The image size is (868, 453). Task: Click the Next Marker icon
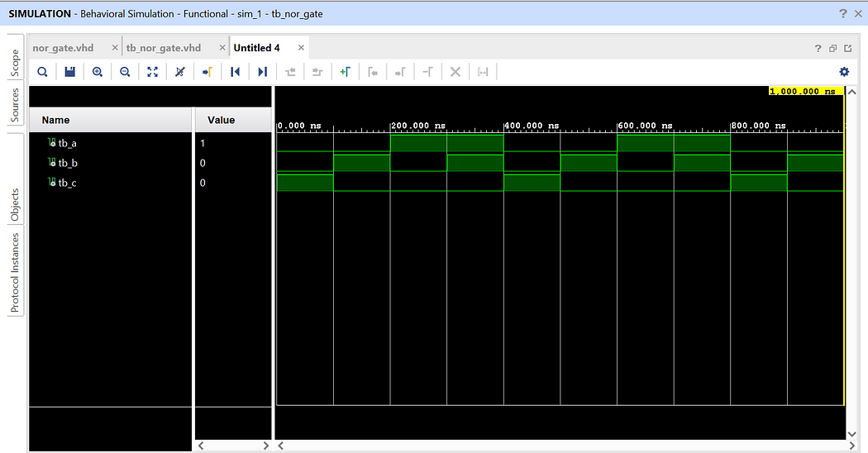pyautogui.click(x=400, y=71)
